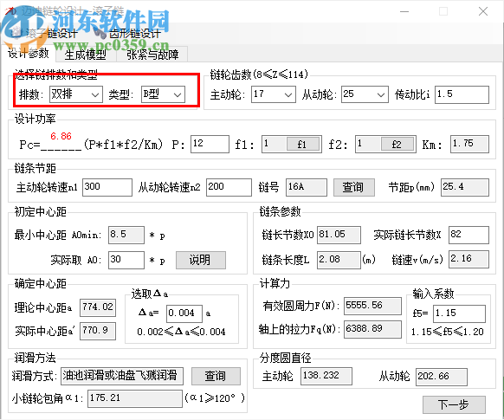Click the 实际中心距a' field
Screen dimensions: 504x420
98,331
